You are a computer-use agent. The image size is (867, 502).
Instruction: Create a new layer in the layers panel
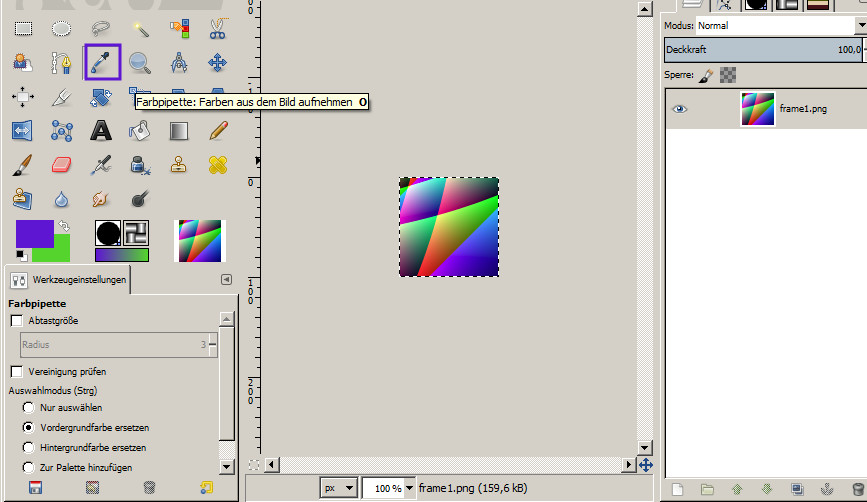tap(677, 489)
